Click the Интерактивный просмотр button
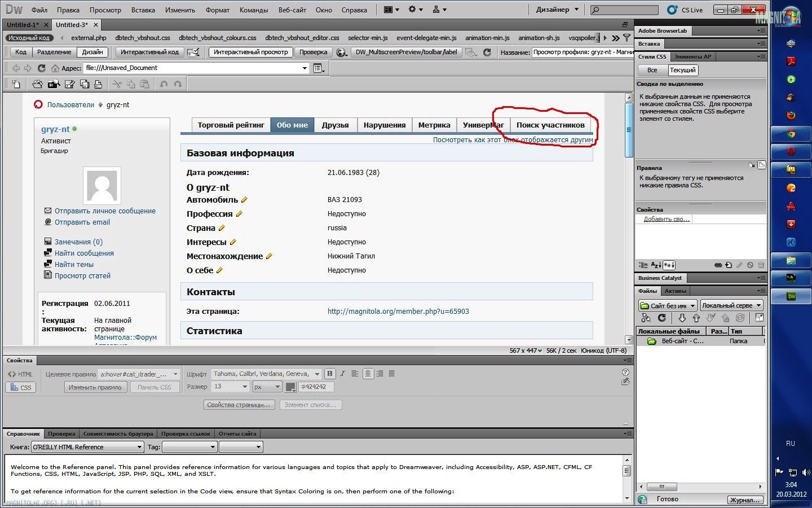 (x=250, y=52)
